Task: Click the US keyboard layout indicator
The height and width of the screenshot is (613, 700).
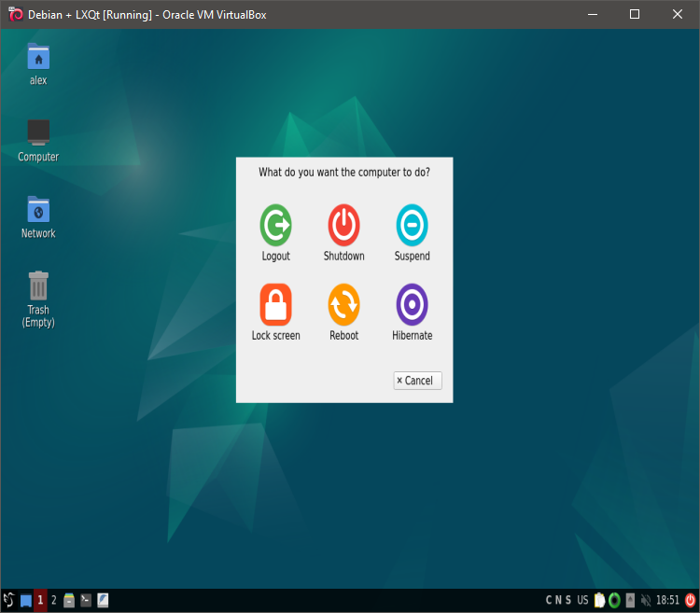Action: coord(582,600)
